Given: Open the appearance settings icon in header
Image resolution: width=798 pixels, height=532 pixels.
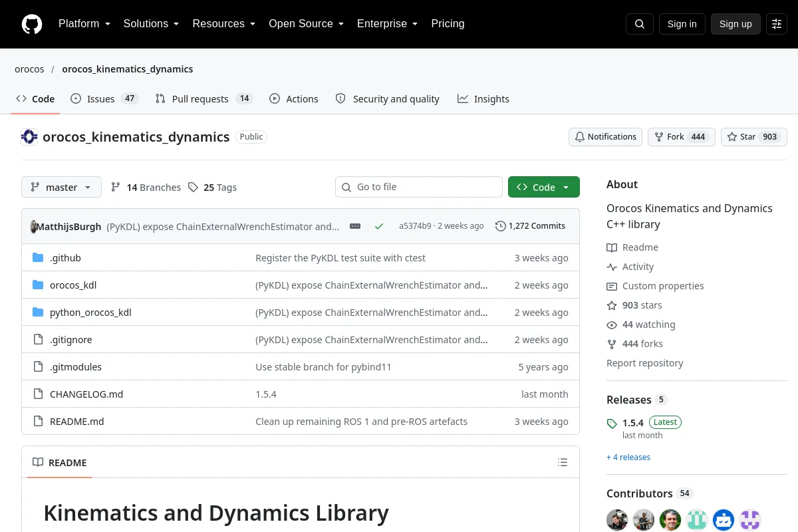Looking at the screenshot, I should [777, 24].
